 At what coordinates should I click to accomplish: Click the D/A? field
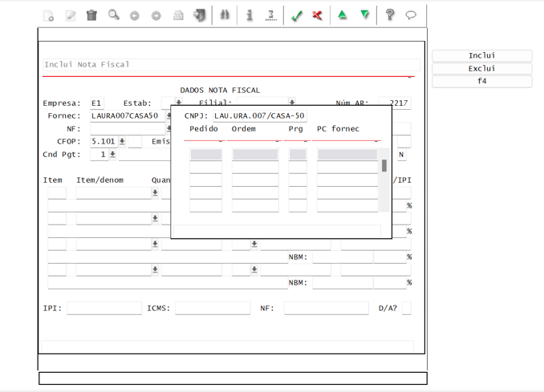click(406, 308)
